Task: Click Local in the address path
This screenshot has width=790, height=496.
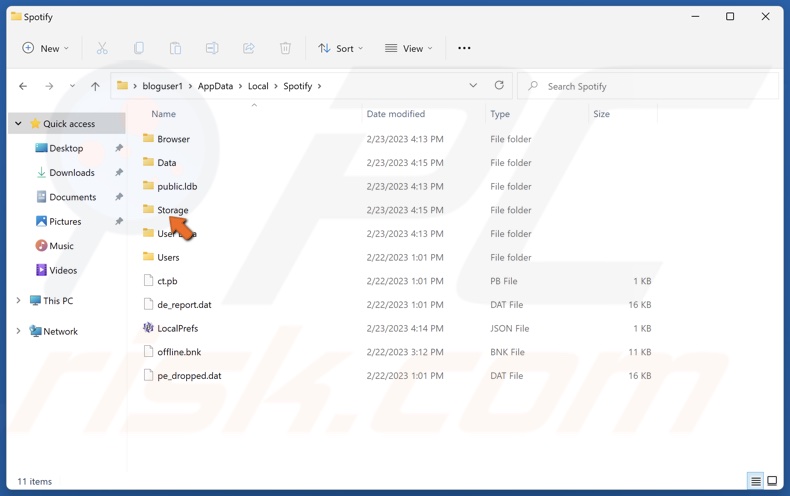Action: pos(258,86)
